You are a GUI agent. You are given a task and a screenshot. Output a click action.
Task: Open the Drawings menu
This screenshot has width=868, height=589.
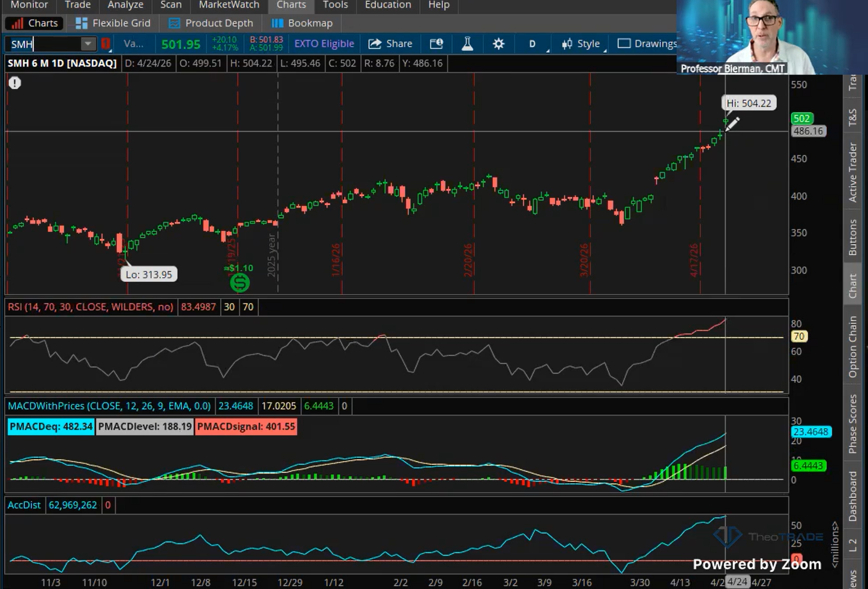point(647,44)
